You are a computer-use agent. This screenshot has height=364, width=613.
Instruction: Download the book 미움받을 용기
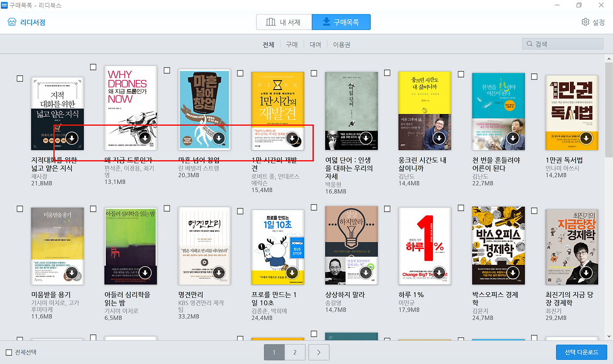[x=72, y=273]
